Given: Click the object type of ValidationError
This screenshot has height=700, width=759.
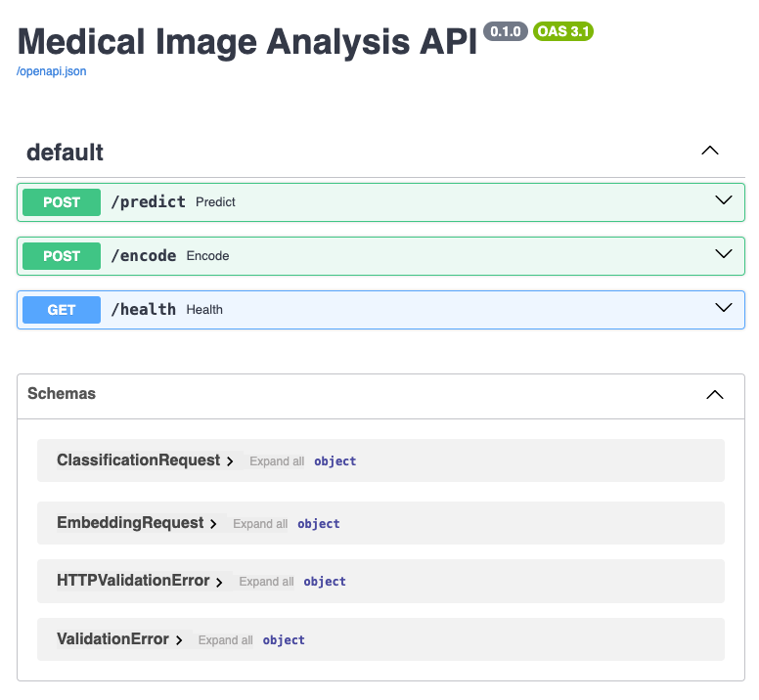Looking at the screenshot, I should pos(284,640).
